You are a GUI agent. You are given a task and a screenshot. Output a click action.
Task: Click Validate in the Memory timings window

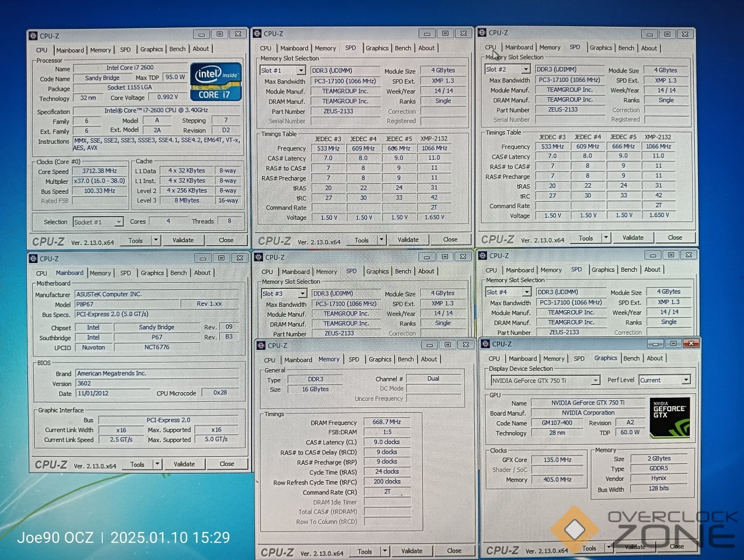pyautogui.click(x=412, y=551)
